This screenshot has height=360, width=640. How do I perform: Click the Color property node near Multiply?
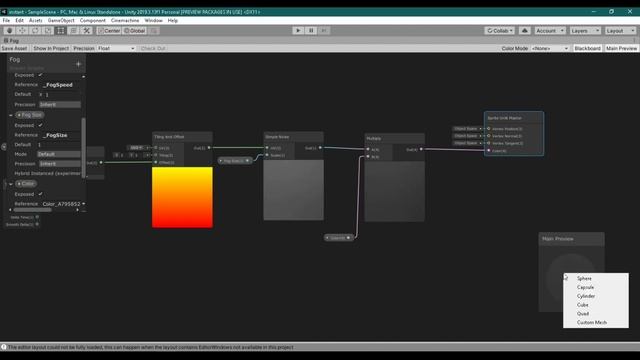[338, 238]
